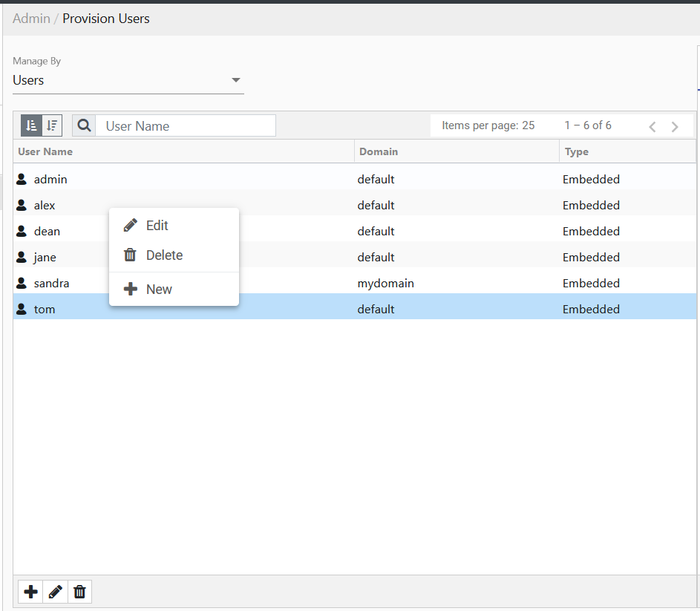Click the user icon beside jane
This screenshot has width=700, height=611.
pyautogui.click(x=22, y=257)
